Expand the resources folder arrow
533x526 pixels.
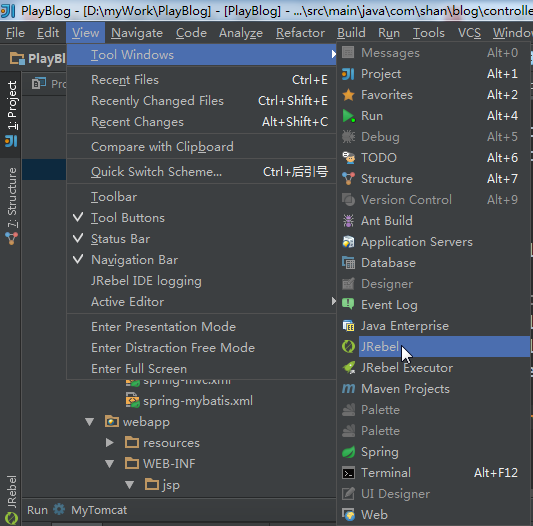[x=109, y=443]
